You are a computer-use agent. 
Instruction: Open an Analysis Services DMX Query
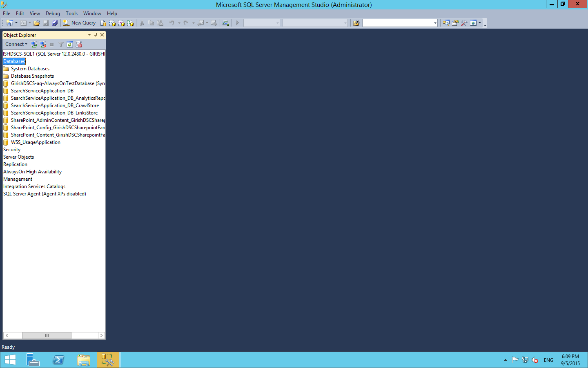(121, 23)
